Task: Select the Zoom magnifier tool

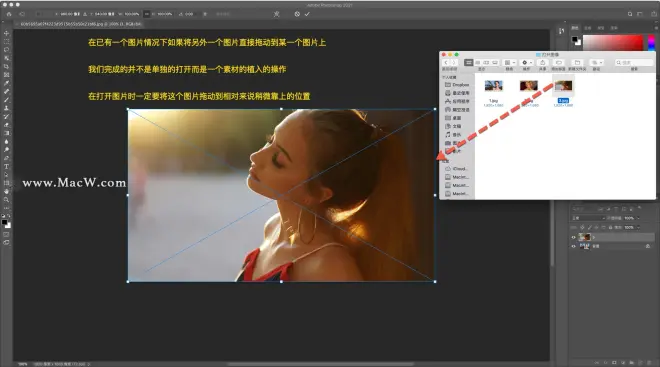Action: pyautogui.click(x=6, y=200)
